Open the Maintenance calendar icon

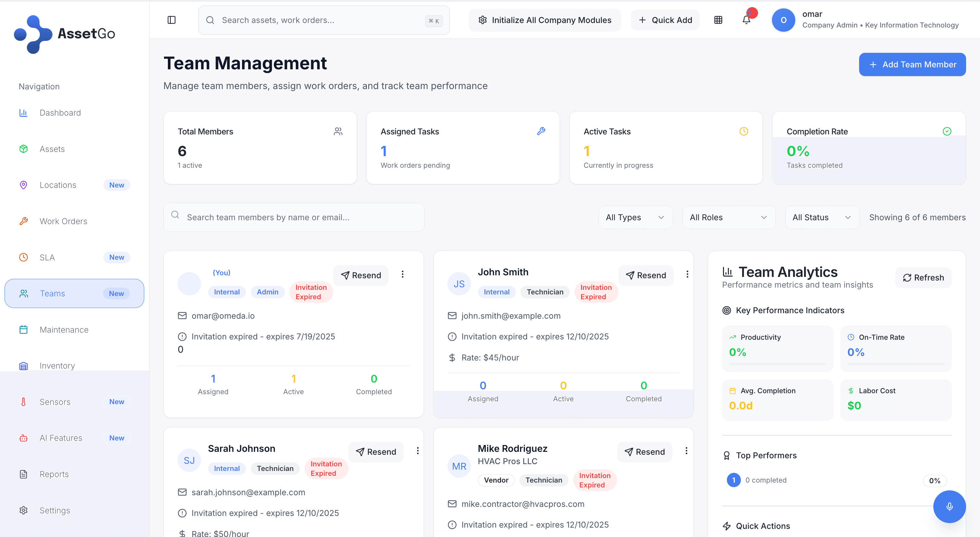tap(23, 329)
